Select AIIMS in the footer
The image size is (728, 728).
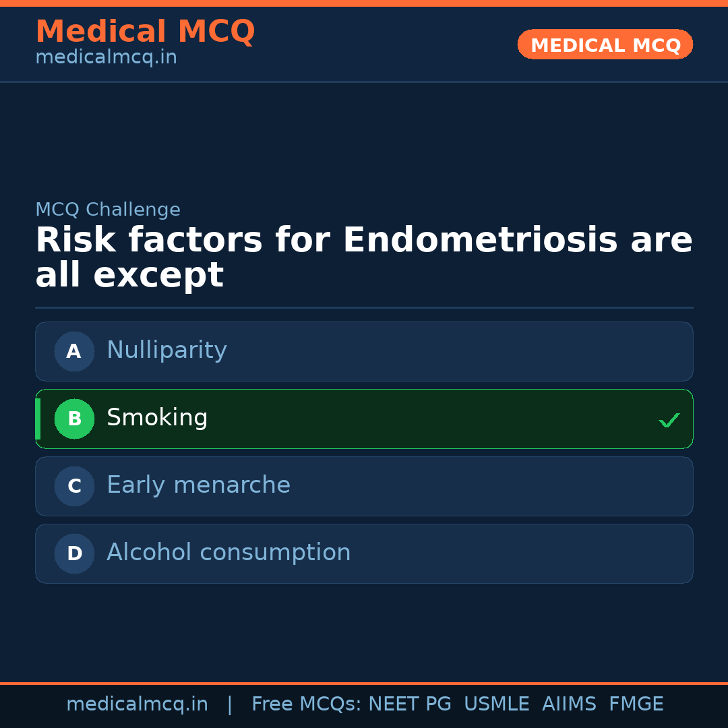click(569, 704)
